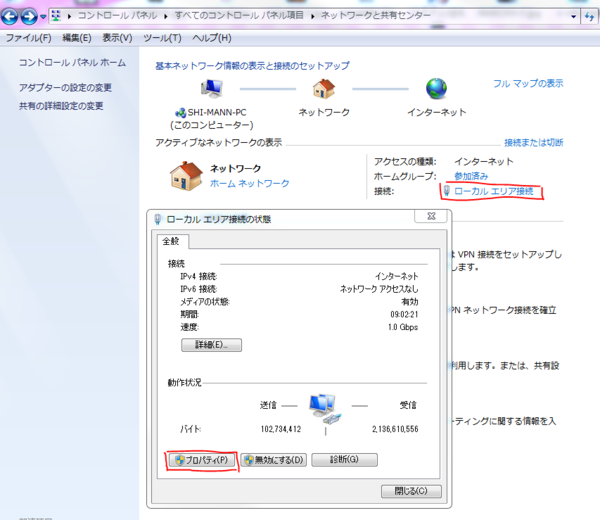Viewport: 600px width, 520px height.
Task: Open the 編集(E) menu
Action: point(77,38)
